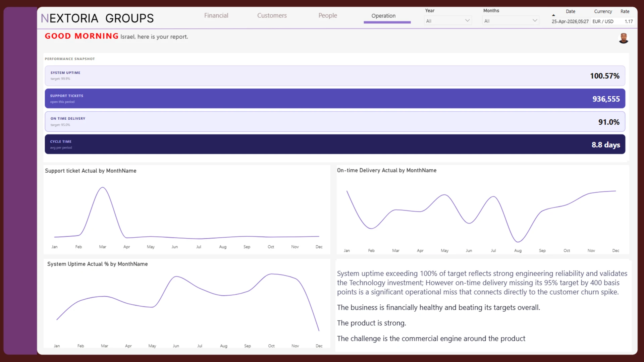Select the Support Tickets KPI card
644x362 pixels.
[335, 99]
